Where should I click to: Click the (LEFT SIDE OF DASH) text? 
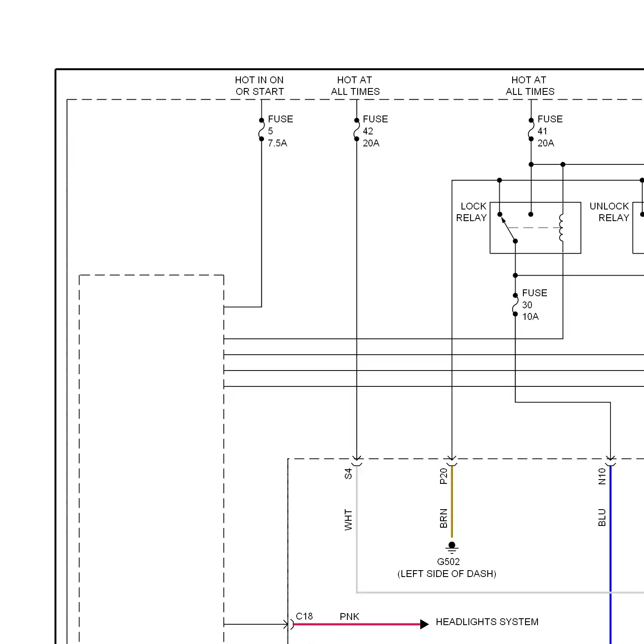(447, 574)
